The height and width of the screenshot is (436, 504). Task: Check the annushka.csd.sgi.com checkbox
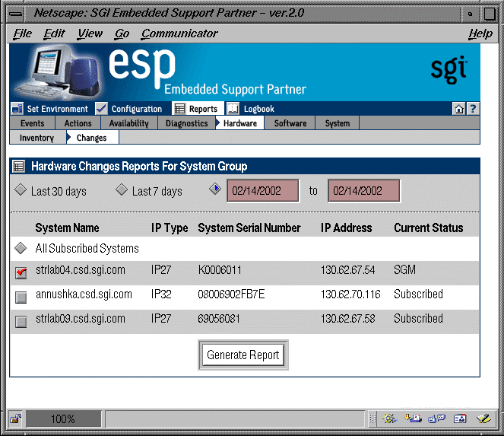[x=21, y=298]
